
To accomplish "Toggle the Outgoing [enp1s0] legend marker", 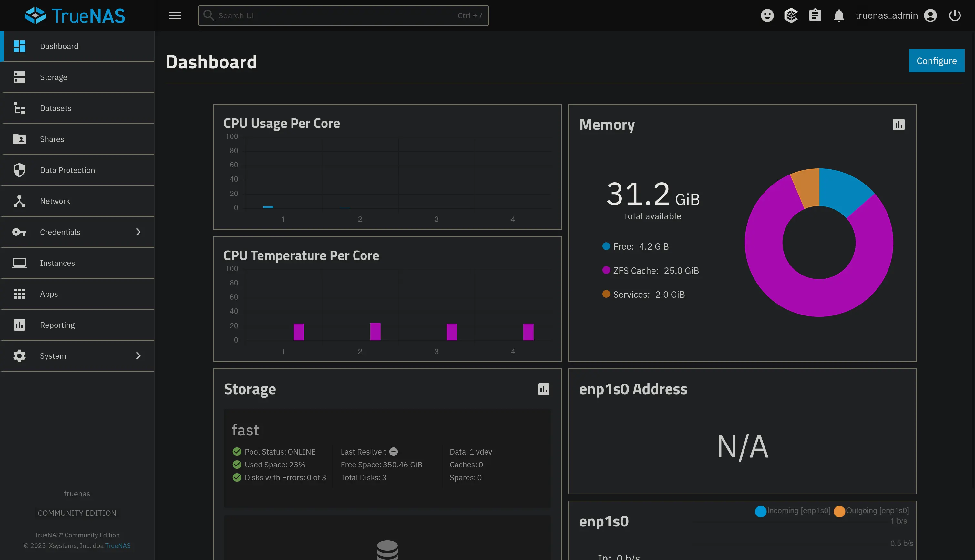I will (x=839, y=511).
